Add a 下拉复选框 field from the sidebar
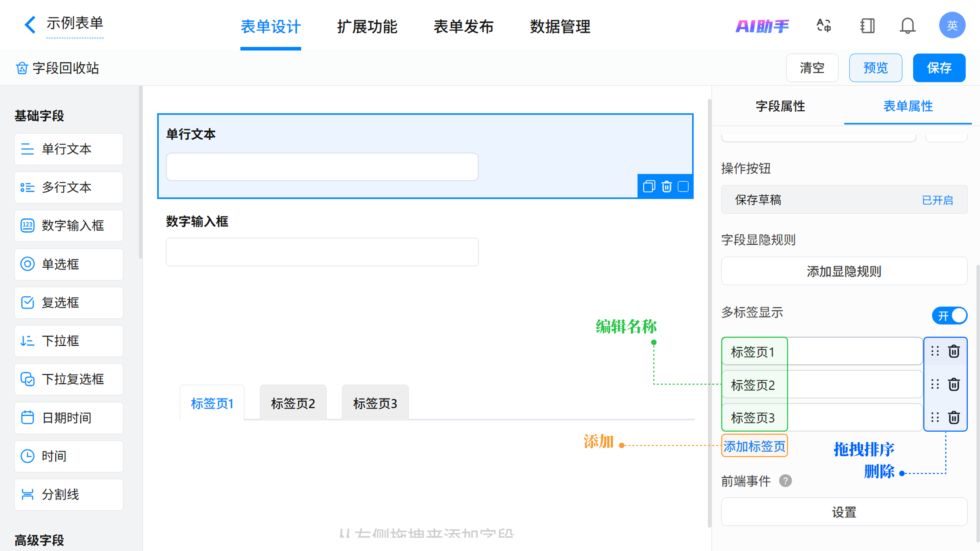 [69, 379]
